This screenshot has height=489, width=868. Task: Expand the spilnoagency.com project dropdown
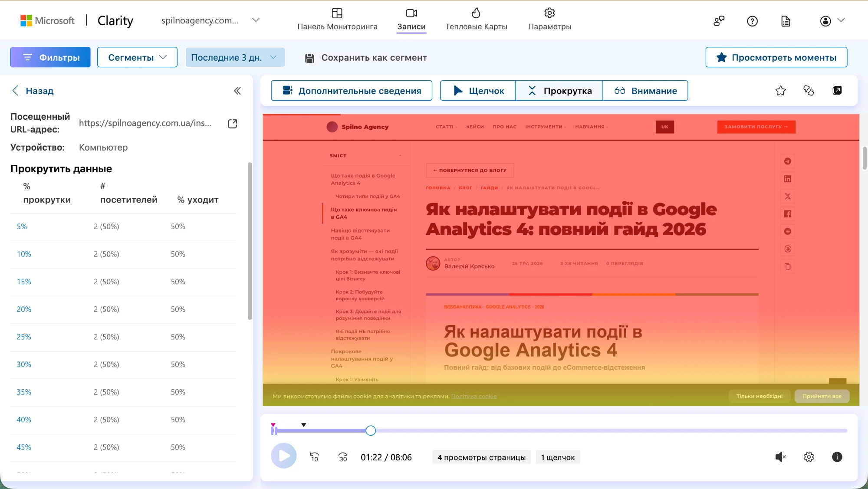pos(256,20)
